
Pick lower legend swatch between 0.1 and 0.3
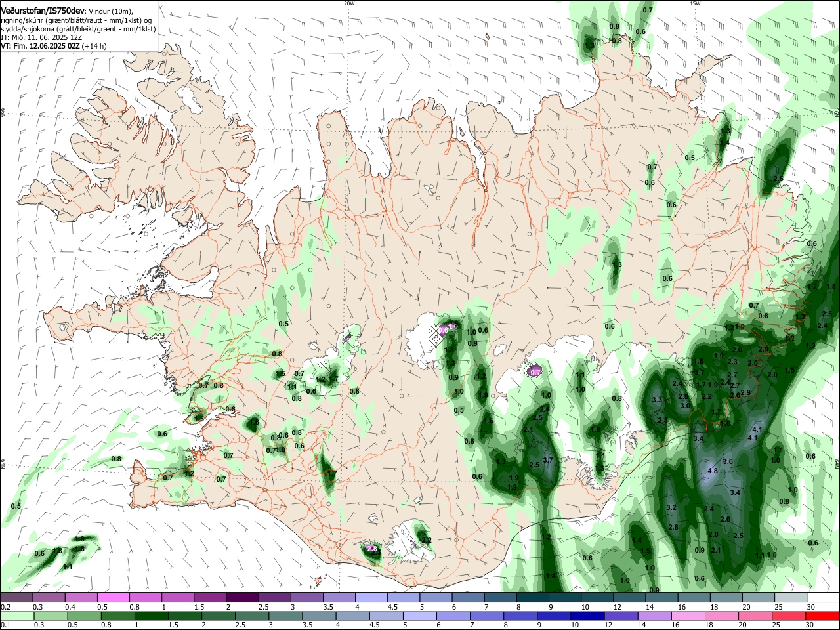click(x=16, y=616)
